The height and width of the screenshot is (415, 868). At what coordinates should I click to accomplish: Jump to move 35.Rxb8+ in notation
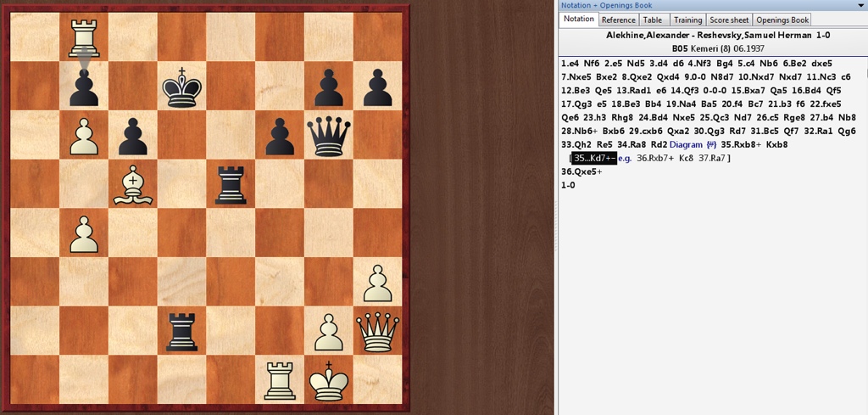pos(742,144)
